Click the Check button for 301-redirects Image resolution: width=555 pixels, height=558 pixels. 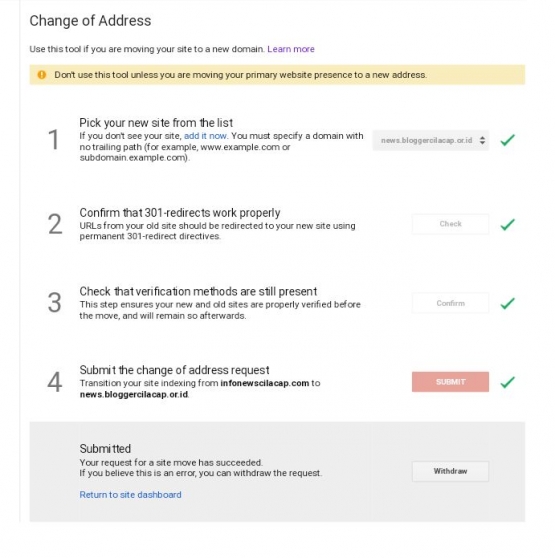[450, 224]
